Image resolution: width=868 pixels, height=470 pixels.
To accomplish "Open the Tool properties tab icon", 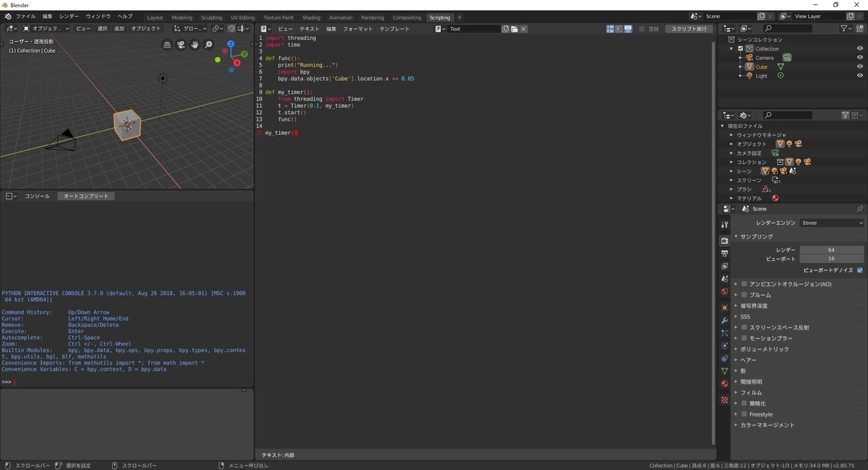I will coord(724,225).
